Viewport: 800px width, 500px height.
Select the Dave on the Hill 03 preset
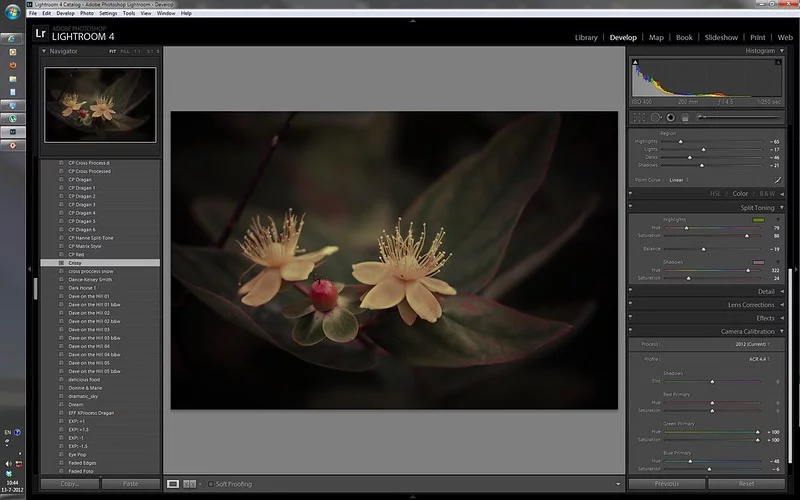click(x=89, y=329)
